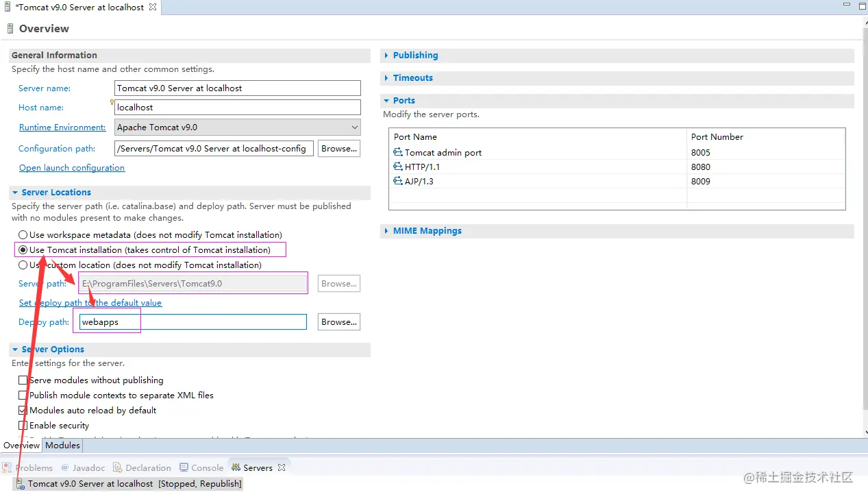The image size is (868, 499).
Task: Click the Host name content-assist lightbulb
Action: (x=112, y=102)
